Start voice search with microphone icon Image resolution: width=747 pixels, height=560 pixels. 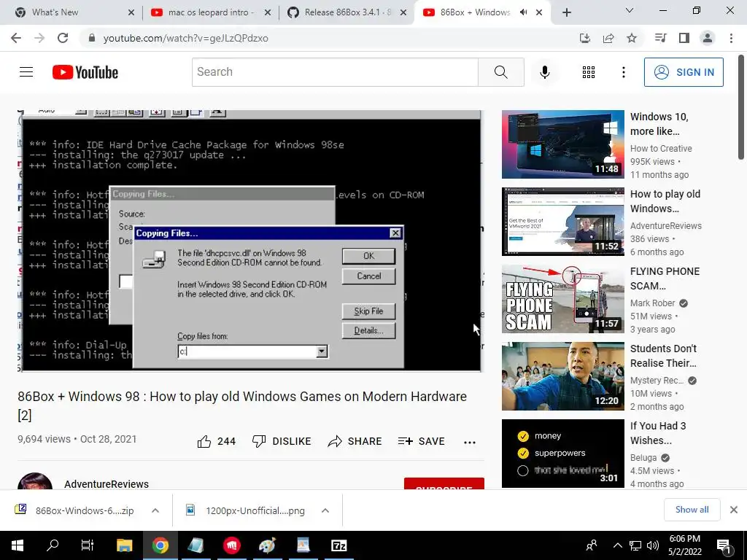click(x=544, y=72)
